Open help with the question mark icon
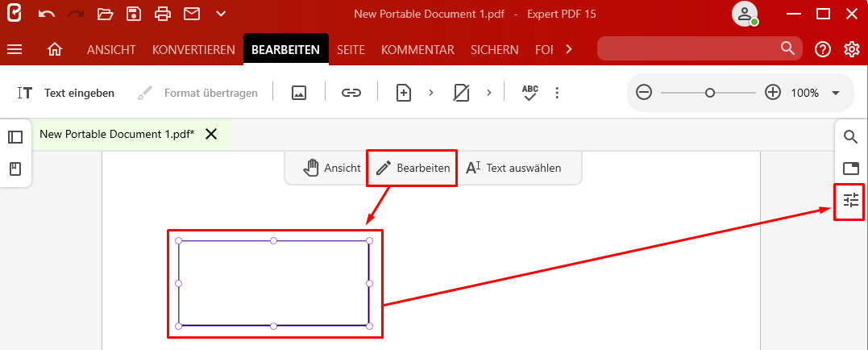The image size is (868, 350). tap(823, 49)
